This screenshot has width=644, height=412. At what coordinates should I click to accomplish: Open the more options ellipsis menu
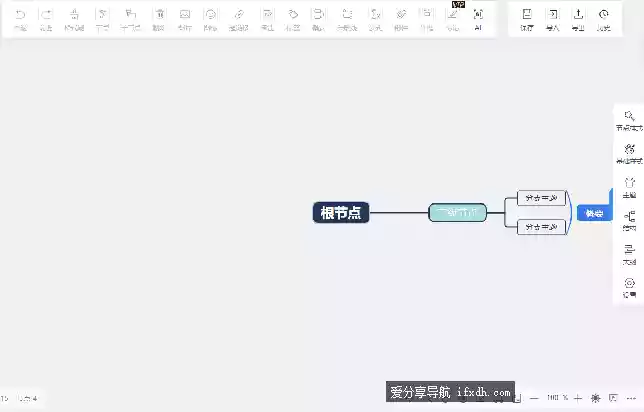[x=631, y=398]
